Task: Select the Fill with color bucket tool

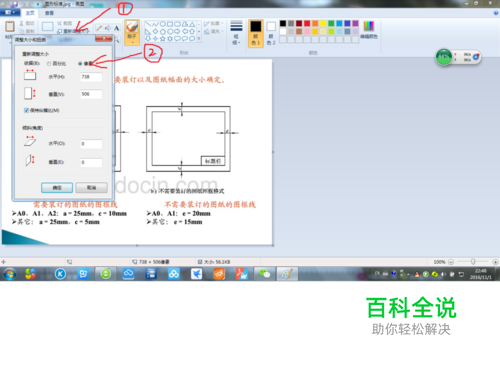Action: 108,28
